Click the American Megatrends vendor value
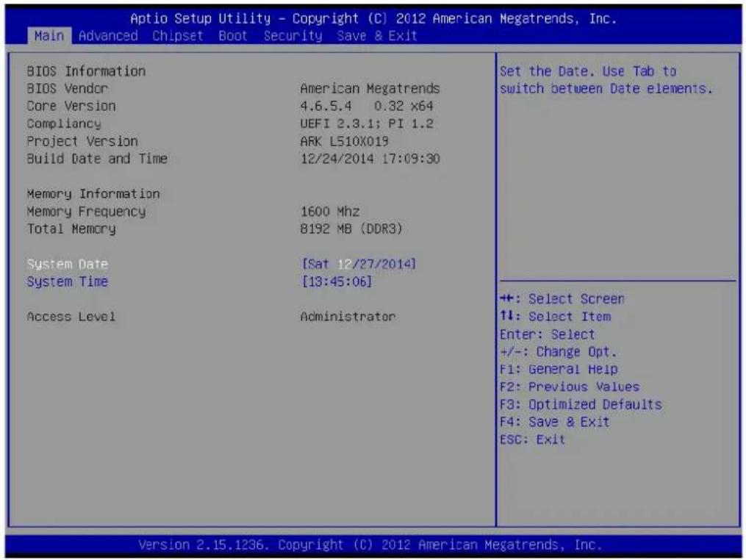 370,88
